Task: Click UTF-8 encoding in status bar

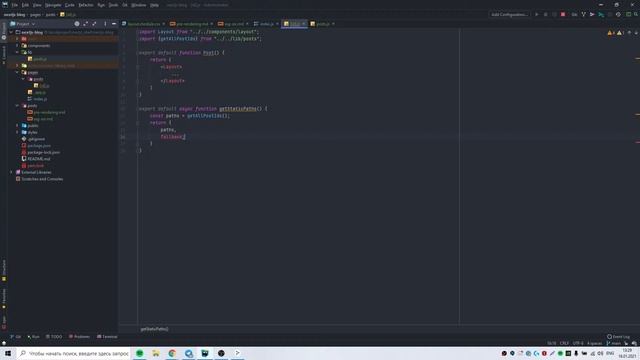Action: tap(578, 343)
